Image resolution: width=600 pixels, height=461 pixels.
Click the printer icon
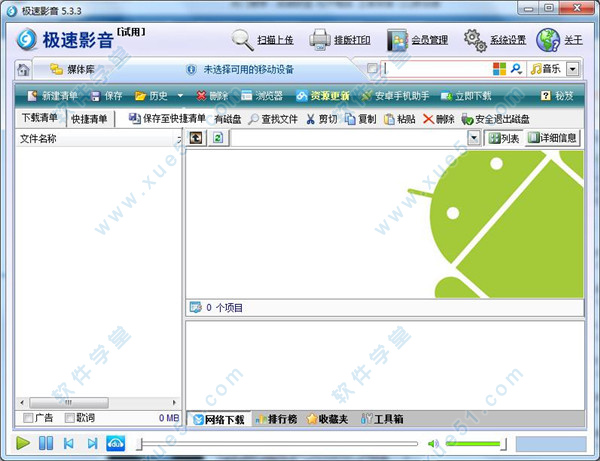(320, 40)
